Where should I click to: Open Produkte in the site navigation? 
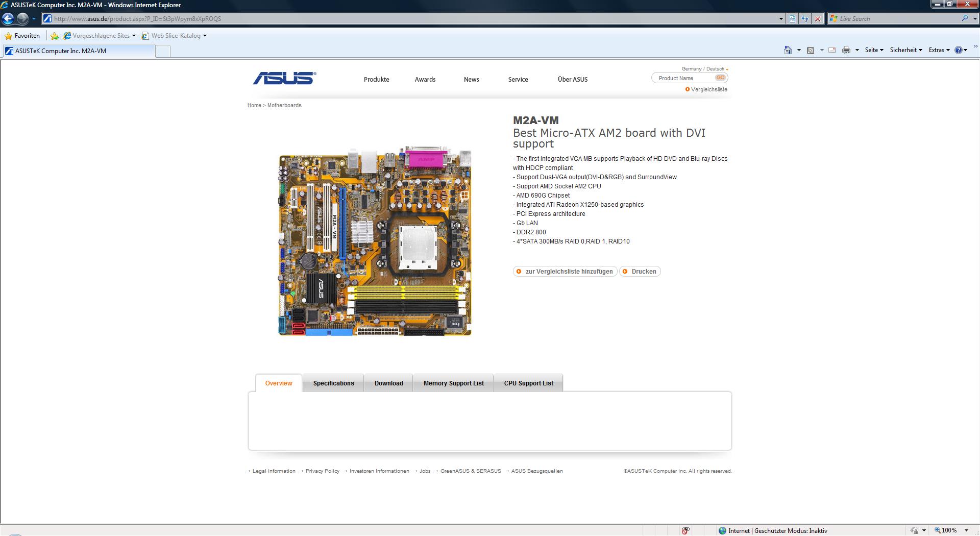tap(376, 80)
